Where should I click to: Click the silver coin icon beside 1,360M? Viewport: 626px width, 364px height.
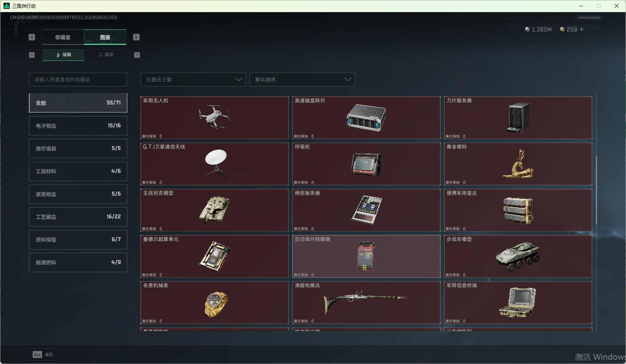click(528, 29)
